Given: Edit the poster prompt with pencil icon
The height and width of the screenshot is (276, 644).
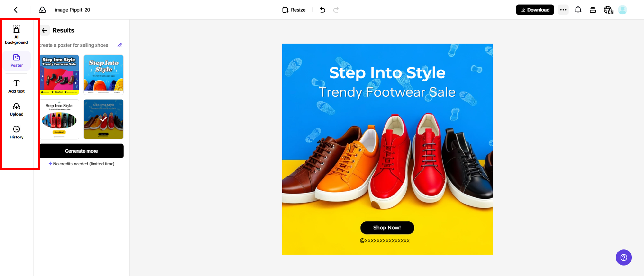Looking at the screenshot, I should [x=120, y=45].
